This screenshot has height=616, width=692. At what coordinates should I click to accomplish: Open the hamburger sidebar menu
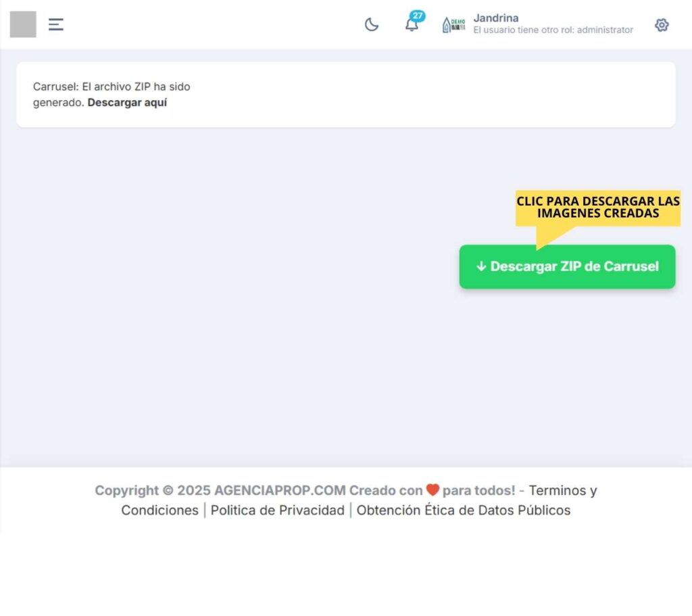pyautogui.click(x=56, y=25)
